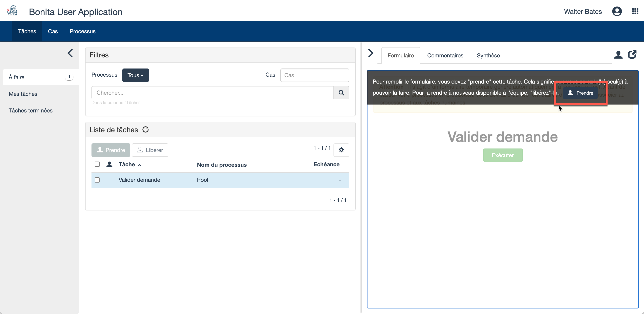
Task: Click the assign user icon in detail panel
Action: coord(618,55)
